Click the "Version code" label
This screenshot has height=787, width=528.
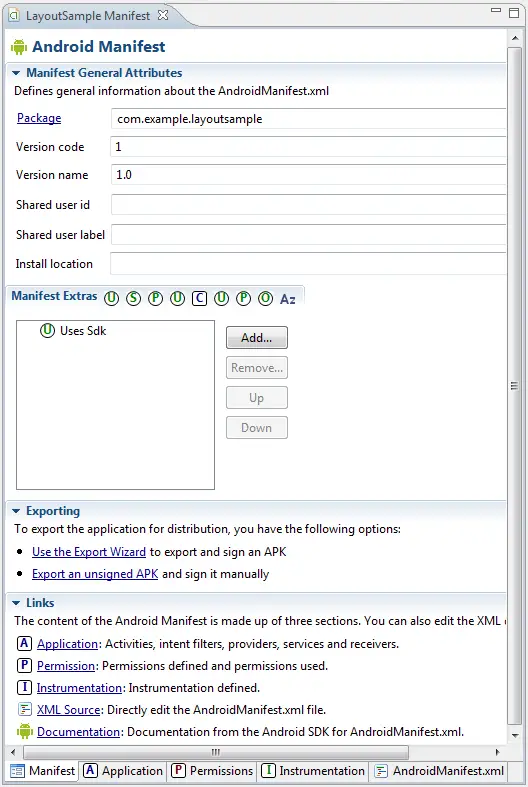(50, 147)
